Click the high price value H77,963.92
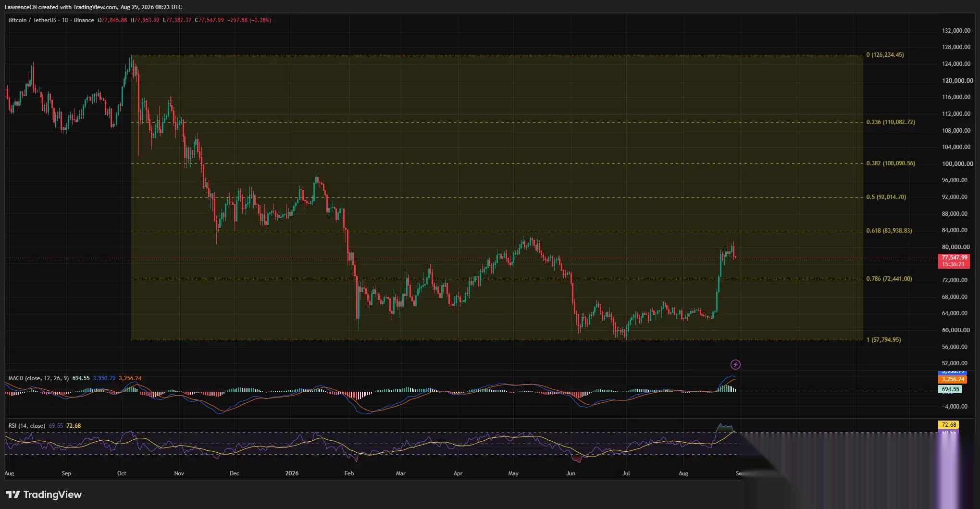The image size is (980, 509). [145, 20]
